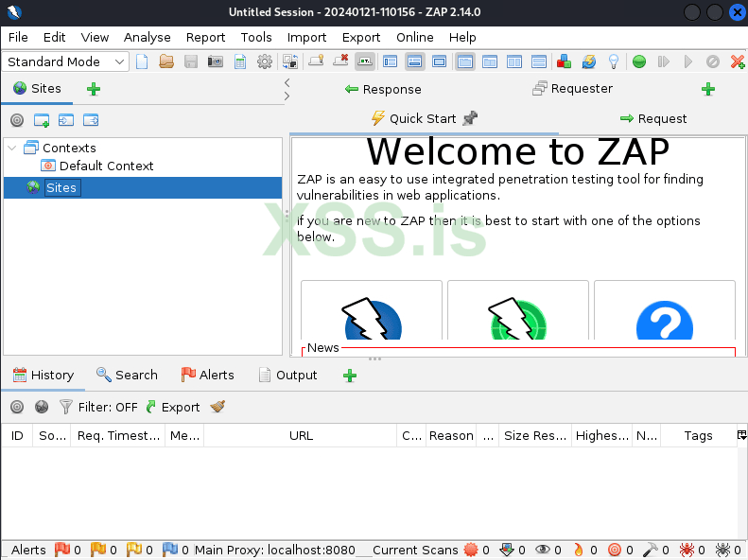Viewport: 748px width, 560px height.
Task: Click the New Session icon in toolbar
Action: (142, 61)
